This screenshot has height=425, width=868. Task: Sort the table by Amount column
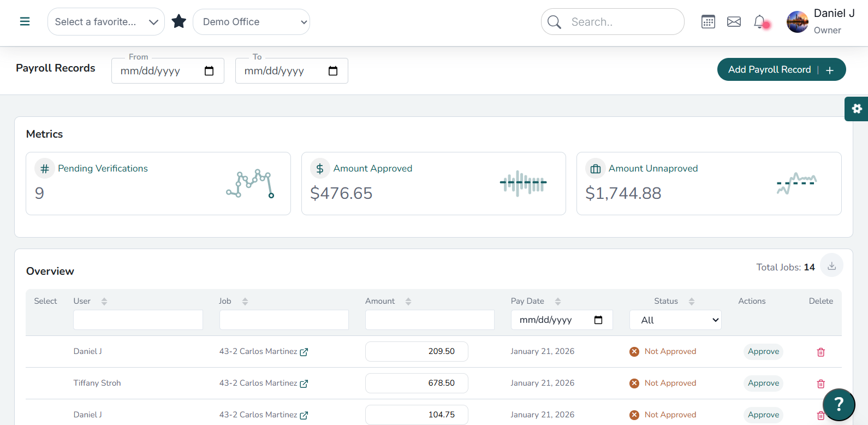tap(408, 302)
